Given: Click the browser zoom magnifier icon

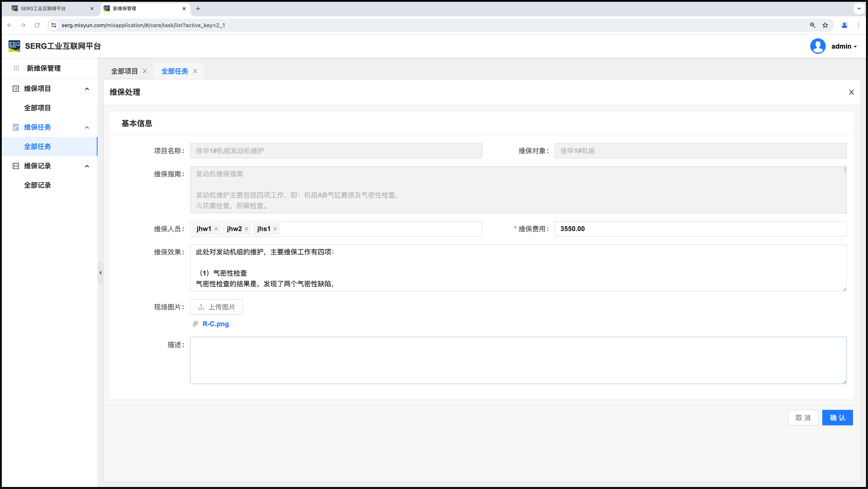Looking at the screenshot, I should [812, 25].
